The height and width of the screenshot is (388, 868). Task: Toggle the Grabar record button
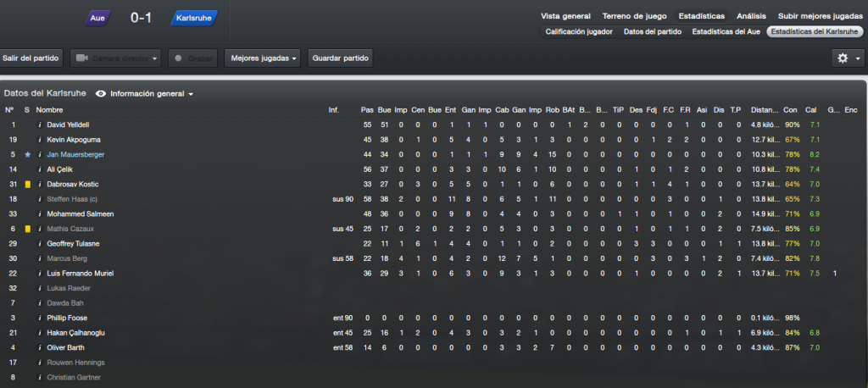194,58
